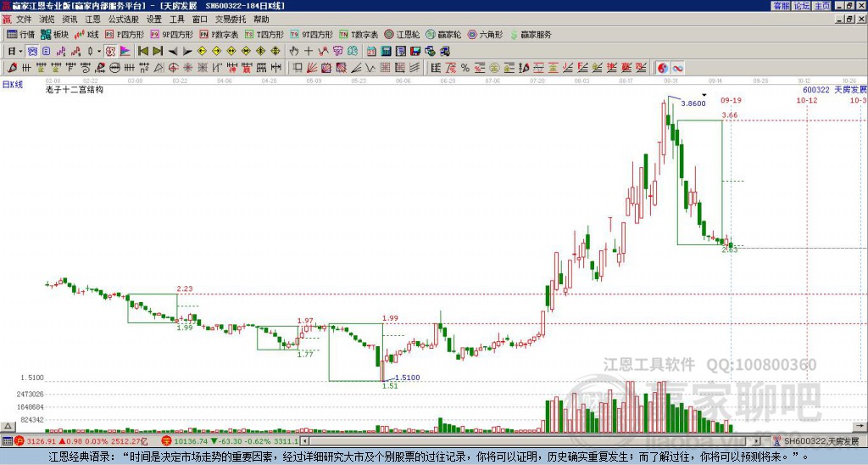Click the hand pan tool icon
This screenshot has width=868, height=465.
[x=293, y=51]
